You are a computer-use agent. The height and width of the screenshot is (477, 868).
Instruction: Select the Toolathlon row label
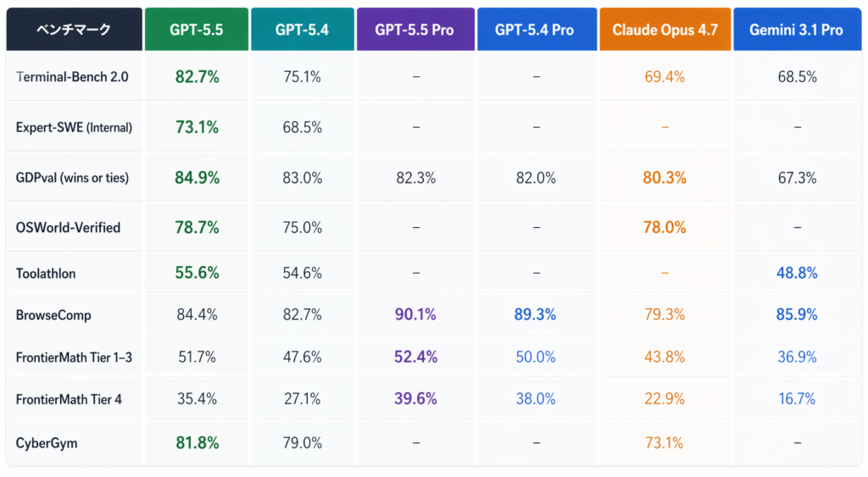tap(45, 273)
